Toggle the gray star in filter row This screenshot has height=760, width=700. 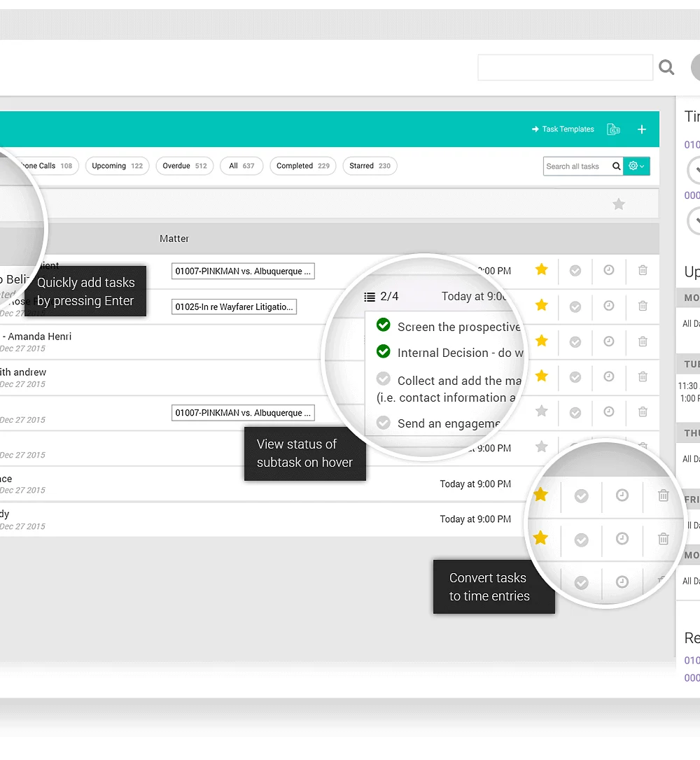point(619,204)
